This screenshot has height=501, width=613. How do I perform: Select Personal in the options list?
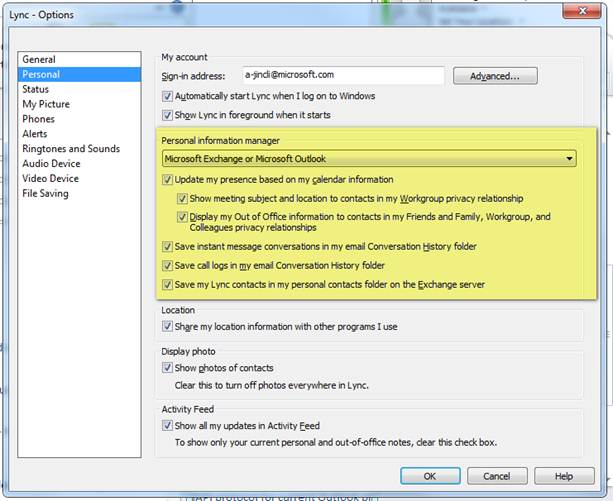pos(79,74)
